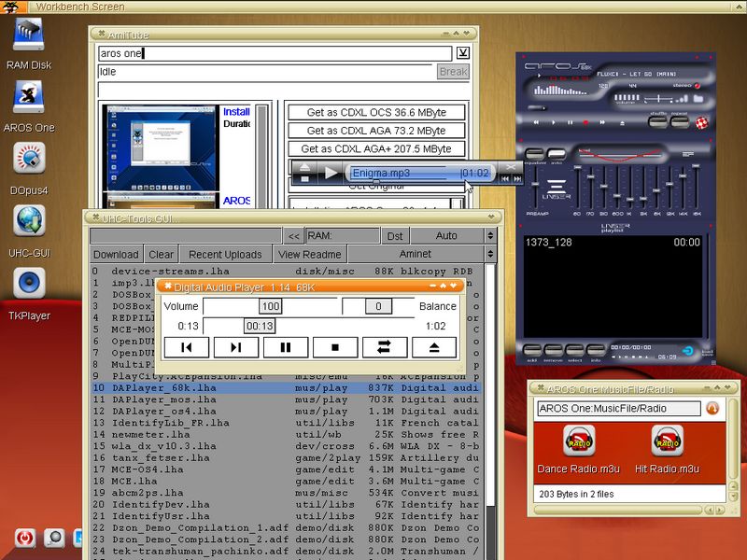Image resolution: width=747 pixels, height=560 pixels.
Task: Expand the AmiTube search history dropdown
Action: click(x=463, y=53)
